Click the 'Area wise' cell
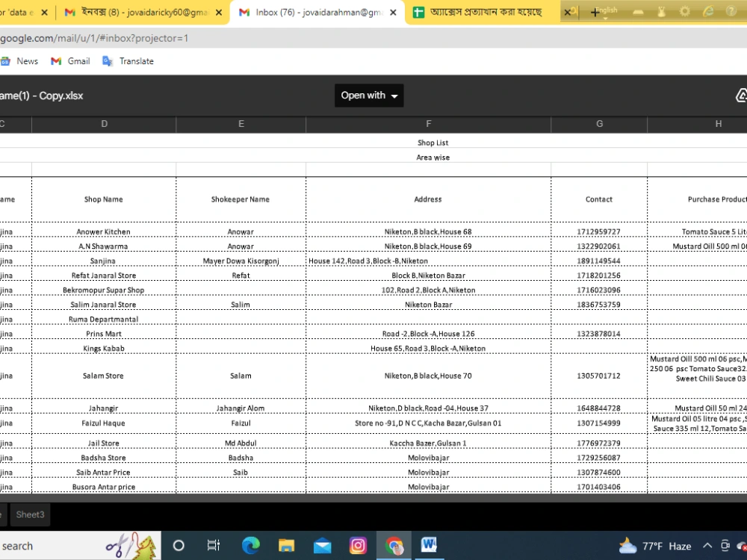Image resolution: width=747 pixels, height=560 pixels. point(433,158)
